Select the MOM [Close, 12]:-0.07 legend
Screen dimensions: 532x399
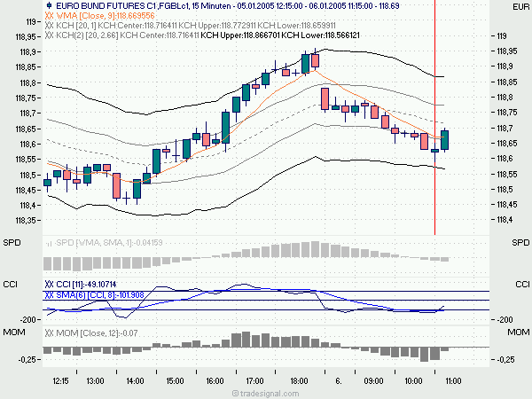(x=97, y=333)
